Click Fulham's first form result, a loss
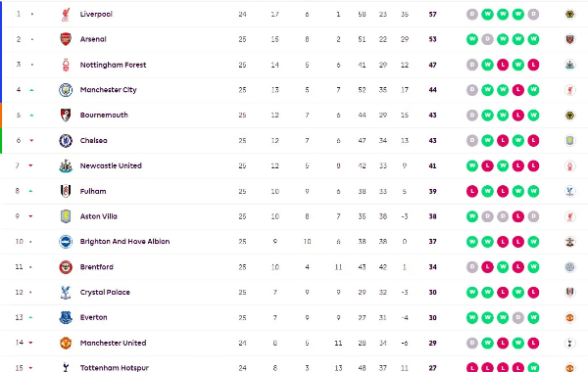Image resolution: width=588 pixels, height=372 pixels. tap(472, 192)
